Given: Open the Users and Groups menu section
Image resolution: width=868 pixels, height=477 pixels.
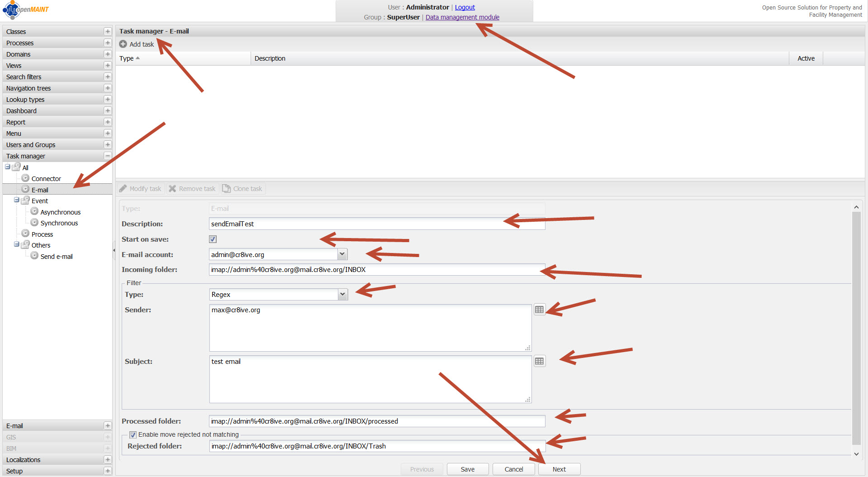Looking at the screenshot, I should click(x=31, y=145).
